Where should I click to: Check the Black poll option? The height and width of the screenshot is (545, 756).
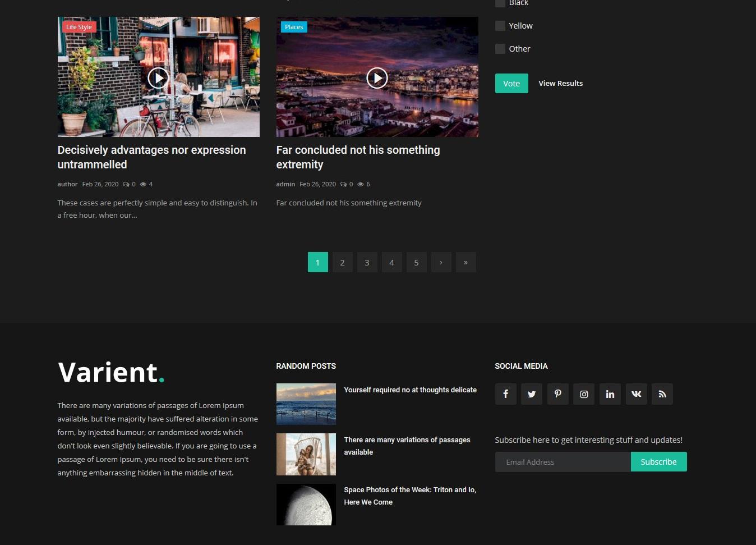coord(500,3)
